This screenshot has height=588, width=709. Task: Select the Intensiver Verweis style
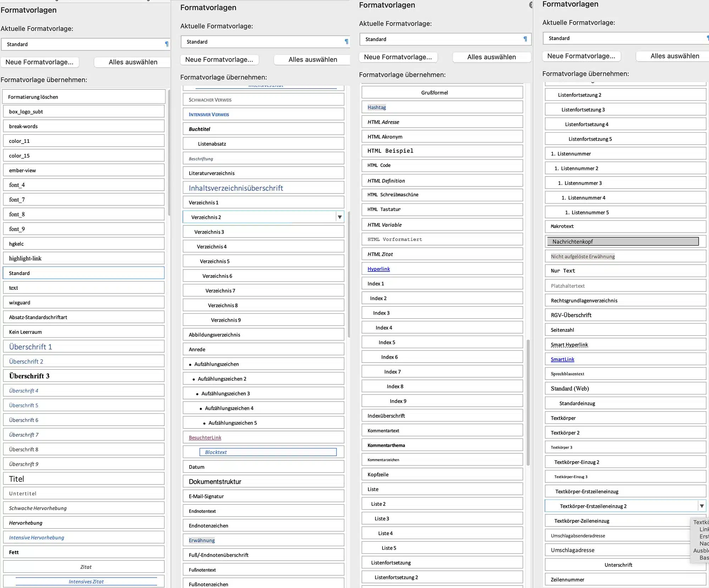[263, 114]
